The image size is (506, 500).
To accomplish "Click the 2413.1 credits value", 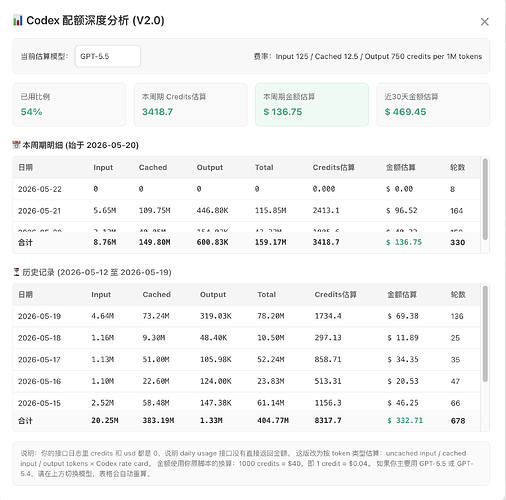I will click(326, 211).
